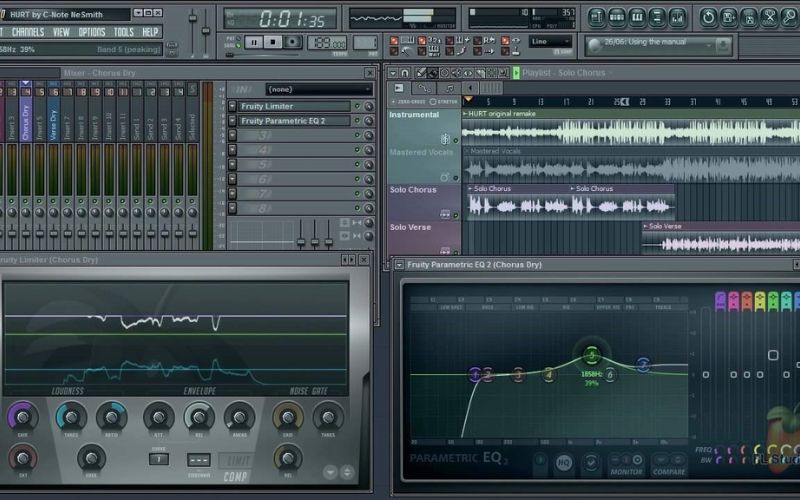Click the HQ button in Parametric EQ 2
800x500 pixels.
pos(564,462)
